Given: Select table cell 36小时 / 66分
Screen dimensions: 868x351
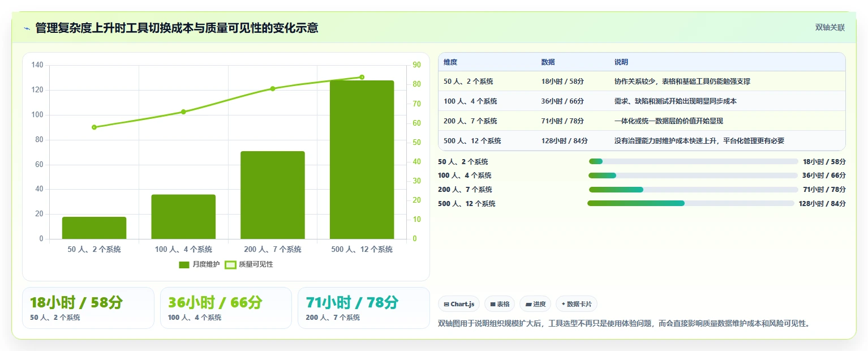Looking at the screenshot, I should [562, 101].
